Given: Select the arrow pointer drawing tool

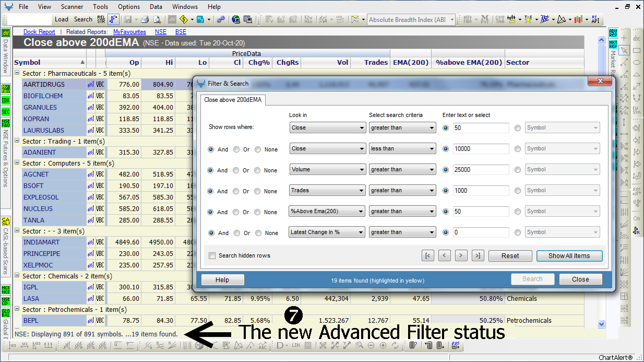Looking at the screenshot, I should [624, 50].
